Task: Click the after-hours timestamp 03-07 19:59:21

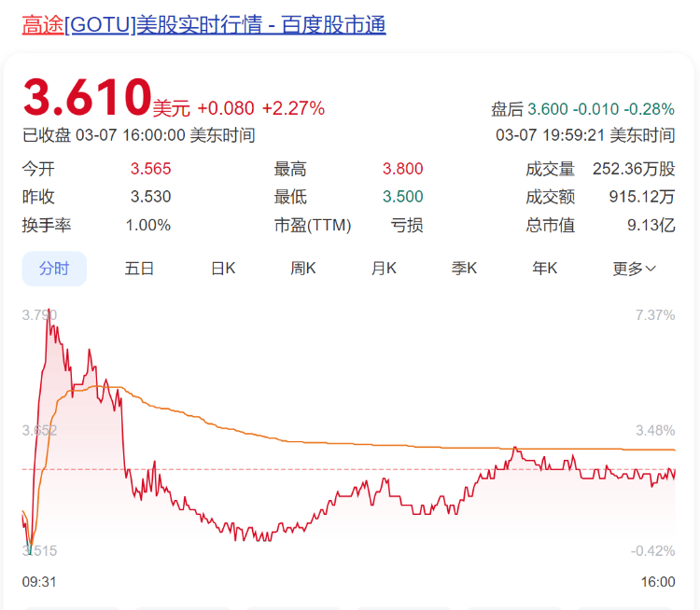Action: coord(550,134)
